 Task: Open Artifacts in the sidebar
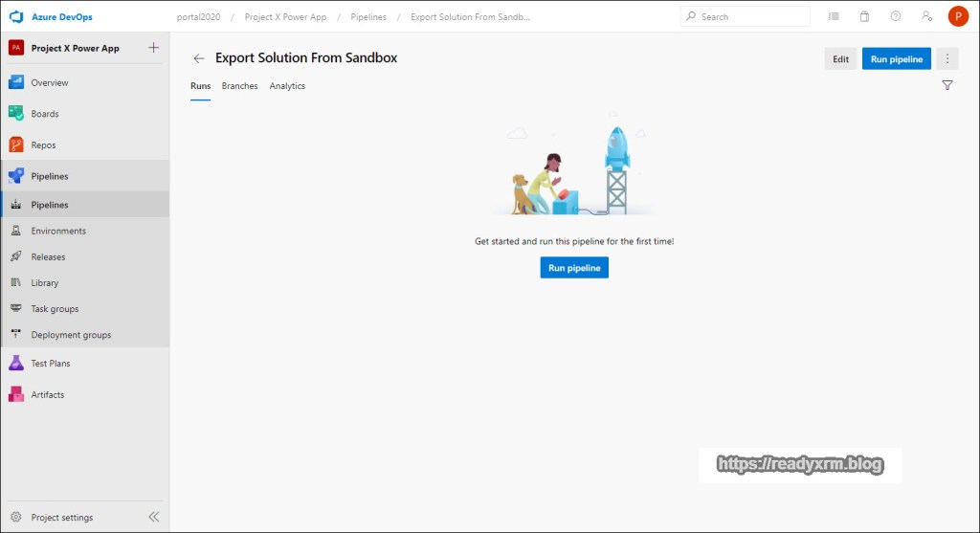(47, 394)
